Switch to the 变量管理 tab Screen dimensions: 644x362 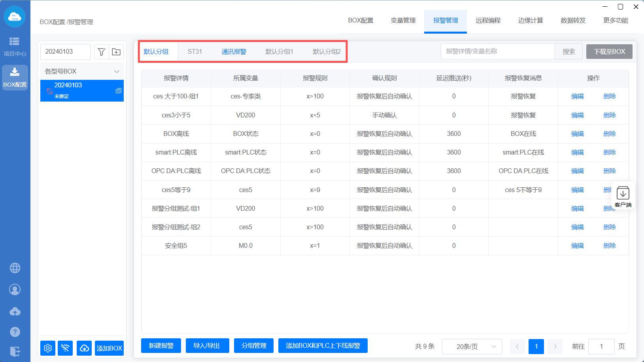(x=403, y=21)
